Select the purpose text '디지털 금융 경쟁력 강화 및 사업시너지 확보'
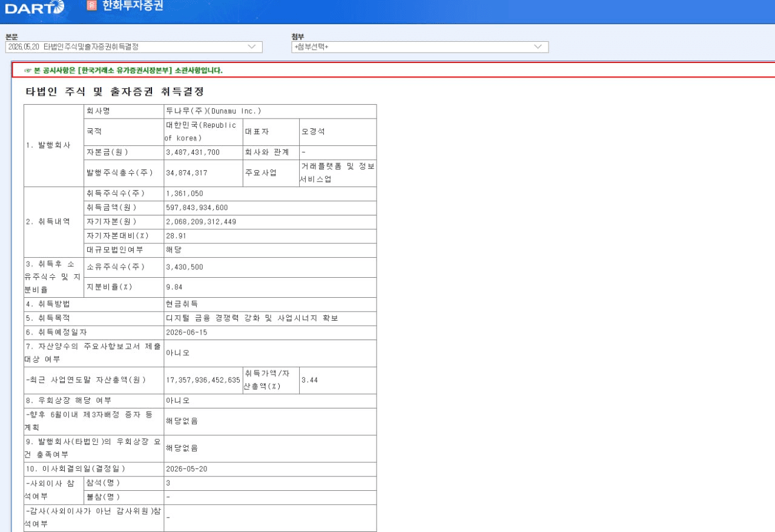Screen dimensions: 775x532 click(252, 318)
